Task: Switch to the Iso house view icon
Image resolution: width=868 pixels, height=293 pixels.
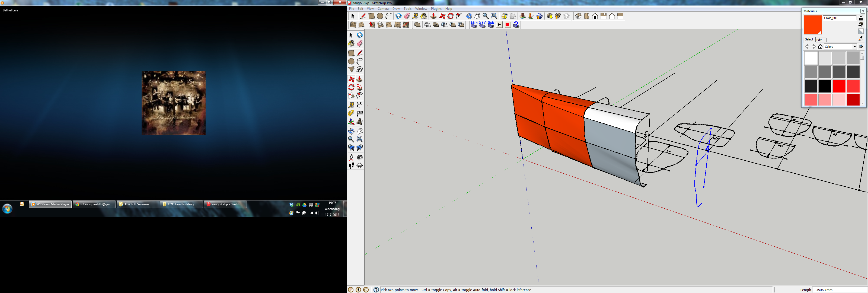Action: (x=578, y=16)
